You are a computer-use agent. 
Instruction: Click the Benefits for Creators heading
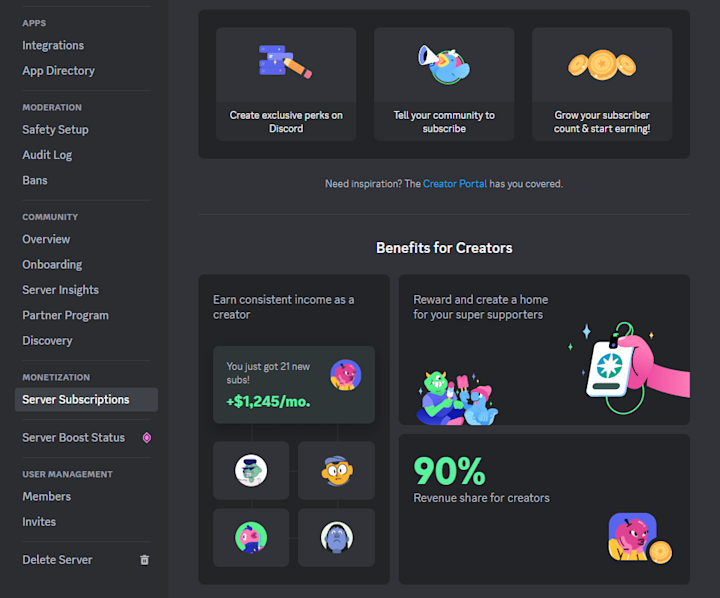444,248
